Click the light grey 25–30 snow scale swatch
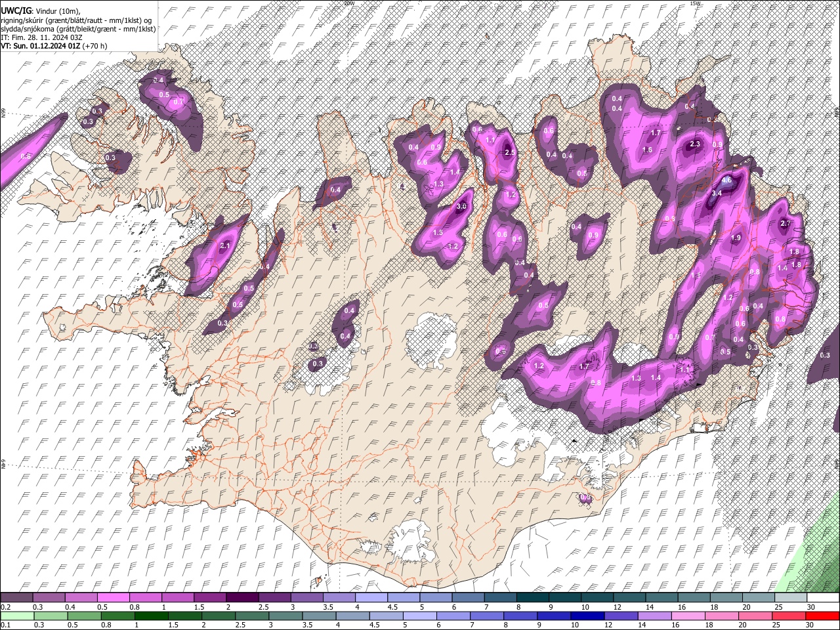This screenshot has height=630, width=840. pyautogui.click(x=791, y=597)
